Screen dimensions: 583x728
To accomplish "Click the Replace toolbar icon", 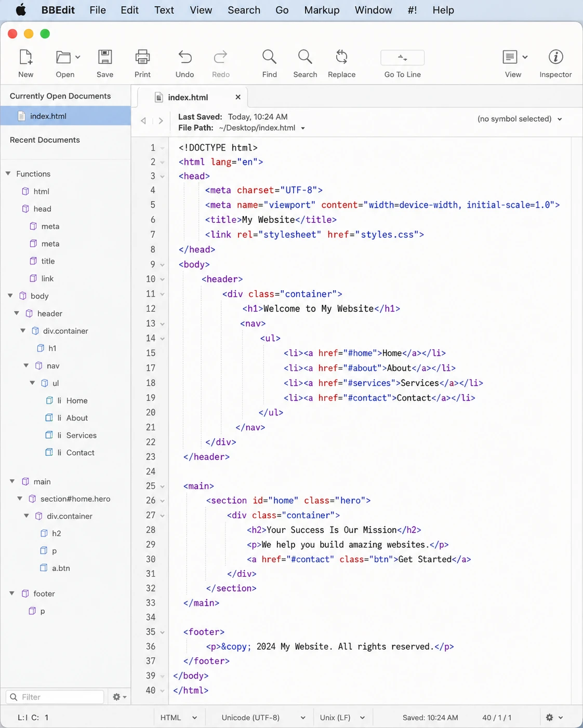I will point(342,57).
